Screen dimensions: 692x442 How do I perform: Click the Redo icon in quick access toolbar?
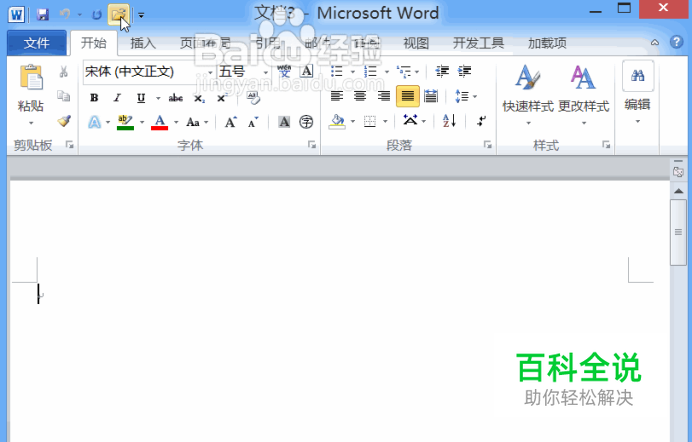96,15
